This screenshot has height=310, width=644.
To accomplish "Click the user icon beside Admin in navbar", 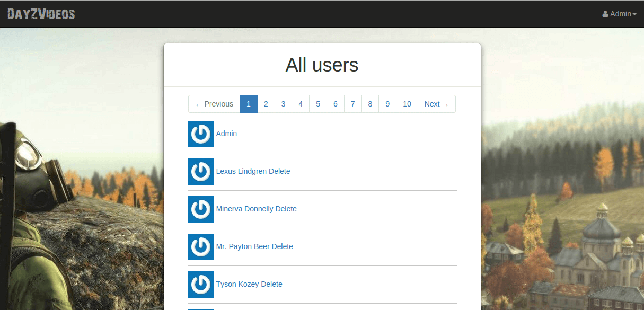I will (605, 14).
